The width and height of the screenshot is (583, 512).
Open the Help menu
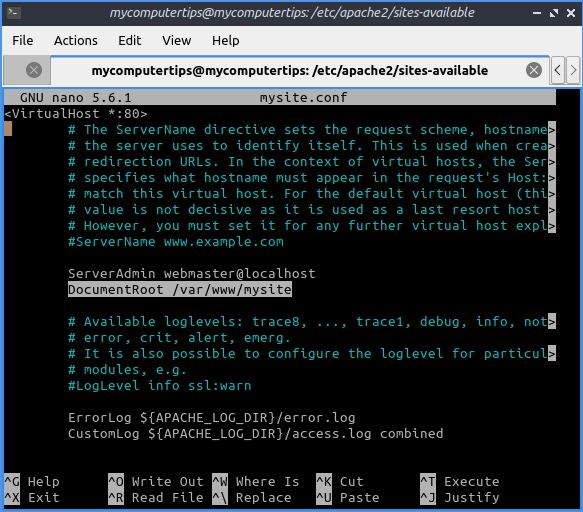pos(226,41)
